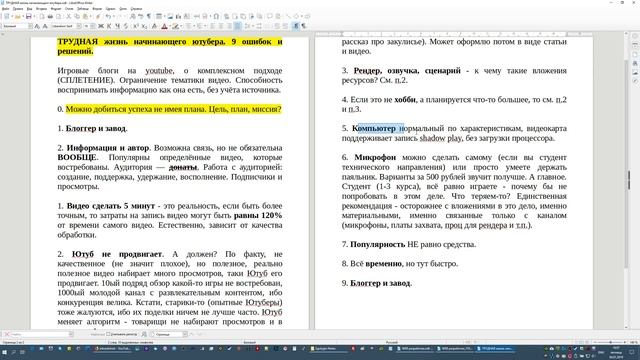This screenshot has width=640, height=360.
Task: Paste from clipboard using the toolbar icon
Action: tap(85, 16)
